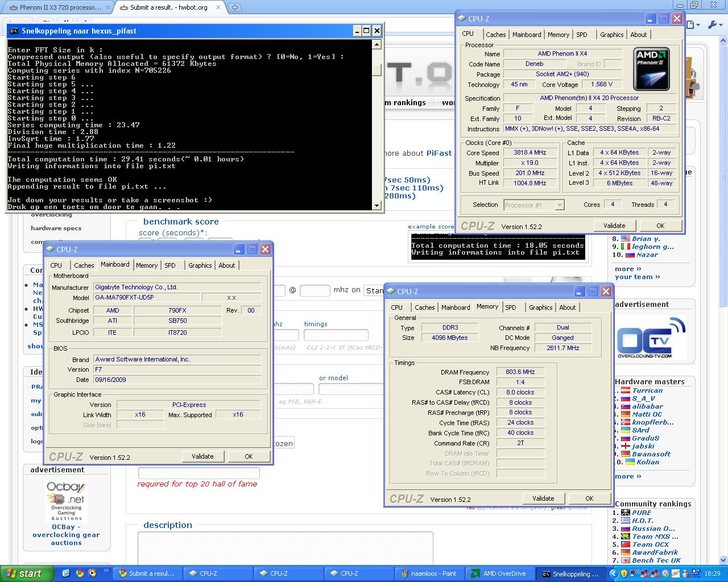Click console window icon in title bar
The height and width of the screenshot is (582, 728).
pos(14,31)
